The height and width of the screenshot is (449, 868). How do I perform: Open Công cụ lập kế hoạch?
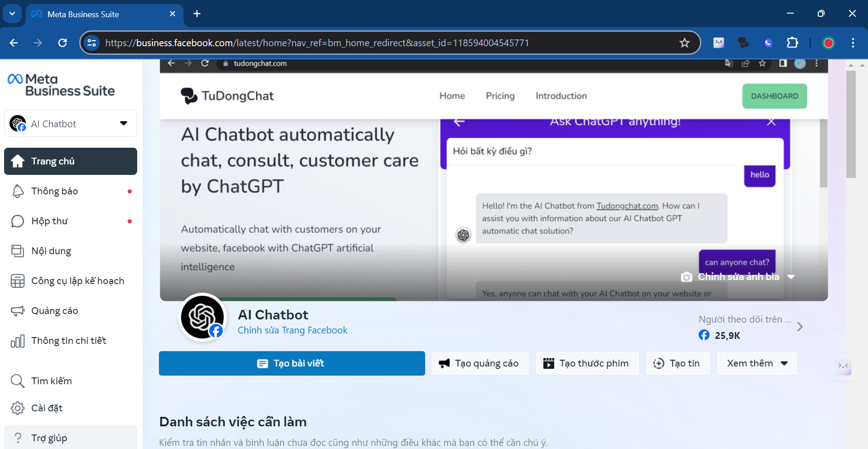coord(71,281)
